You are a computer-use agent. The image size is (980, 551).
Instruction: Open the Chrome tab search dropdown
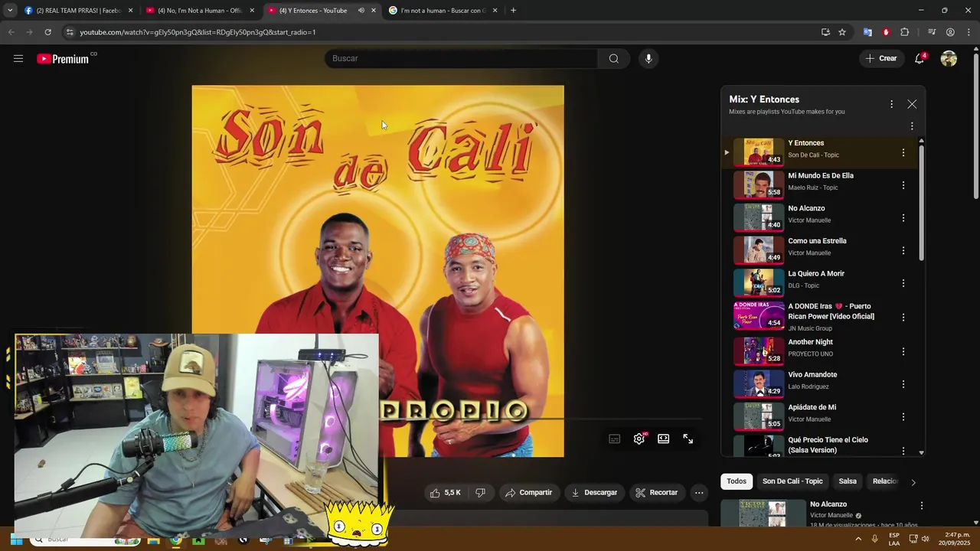pos(10,11)
